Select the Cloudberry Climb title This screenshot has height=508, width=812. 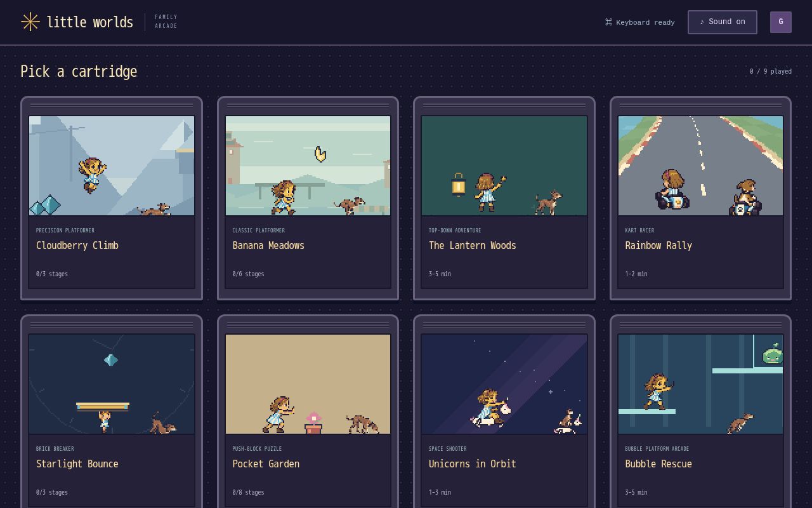(x=77, y=246)
